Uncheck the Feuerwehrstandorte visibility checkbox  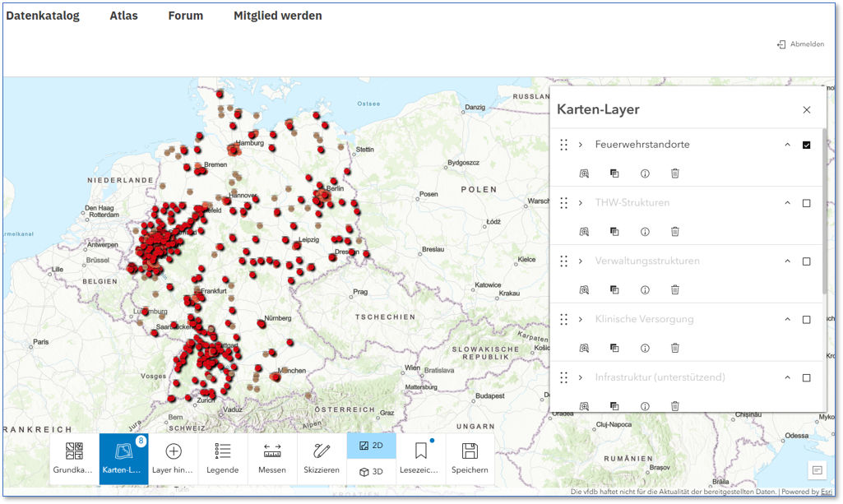click(x=806, y=144)
